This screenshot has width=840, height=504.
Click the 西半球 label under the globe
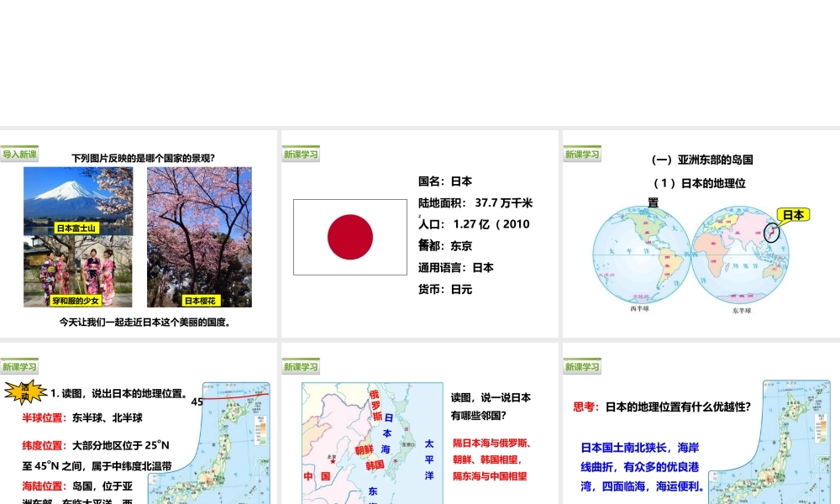tap(639, 309)
